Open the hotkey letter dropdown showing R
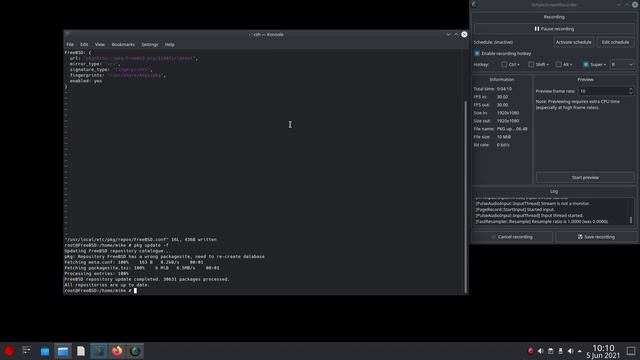This screenshot has height=360, width=640. coord(622,64)
